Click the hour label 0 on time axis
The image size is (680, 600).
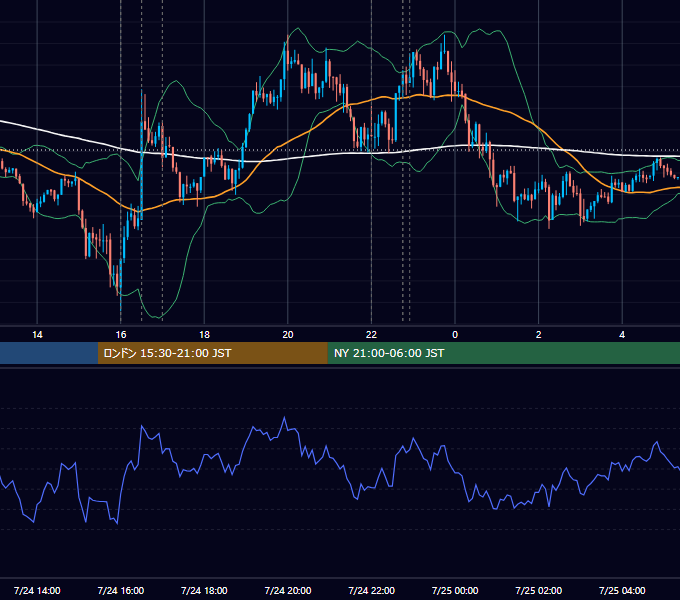[455, 335]
